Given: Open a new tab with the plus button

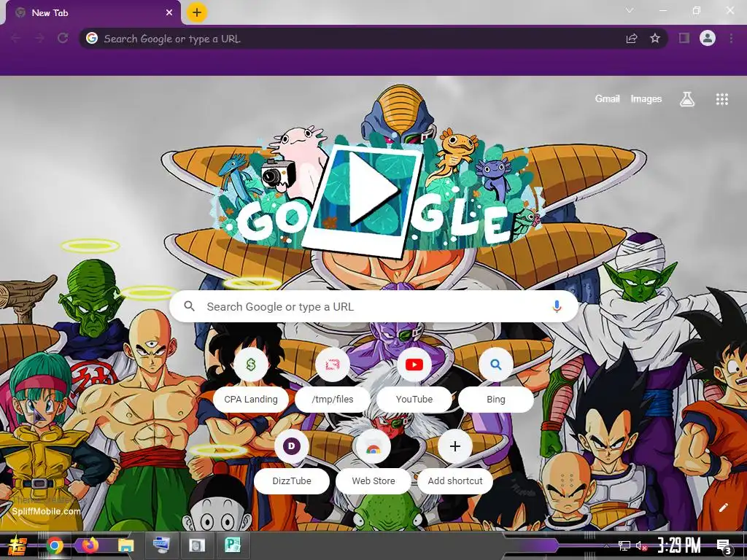Looking at the screenshot, I should click(x=197, y=12).
